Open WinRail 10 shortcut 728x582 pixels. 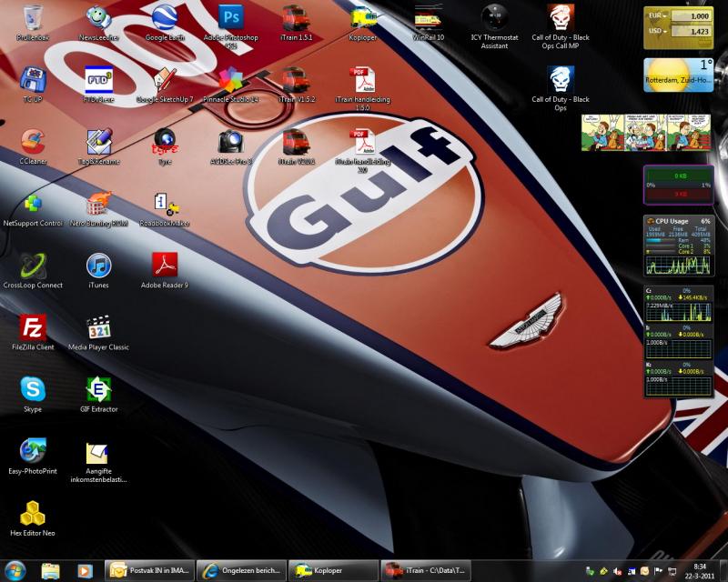tap(428, 22)
